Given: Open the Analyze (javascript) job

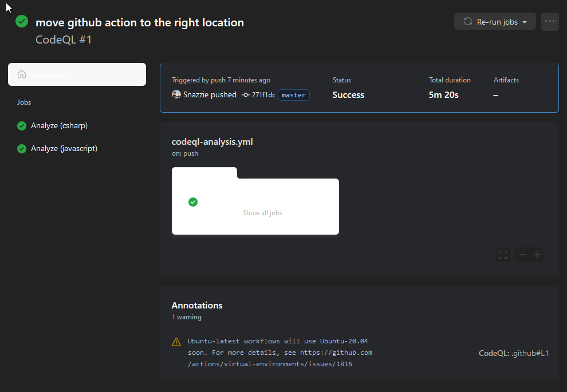Looking at the screenshot, I should 64,148.
